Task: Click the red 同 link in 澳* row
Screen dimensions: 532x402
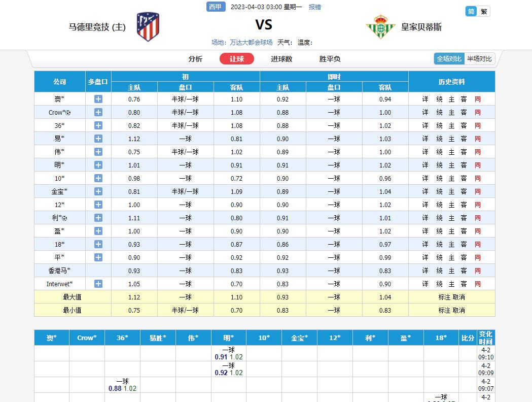Action: pos(478,99)
